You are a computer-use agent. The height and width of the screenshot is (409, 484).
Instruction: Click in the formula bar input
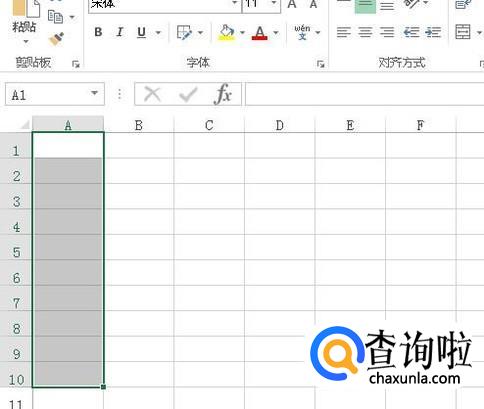pyautogui.click(x=365, y=94)
